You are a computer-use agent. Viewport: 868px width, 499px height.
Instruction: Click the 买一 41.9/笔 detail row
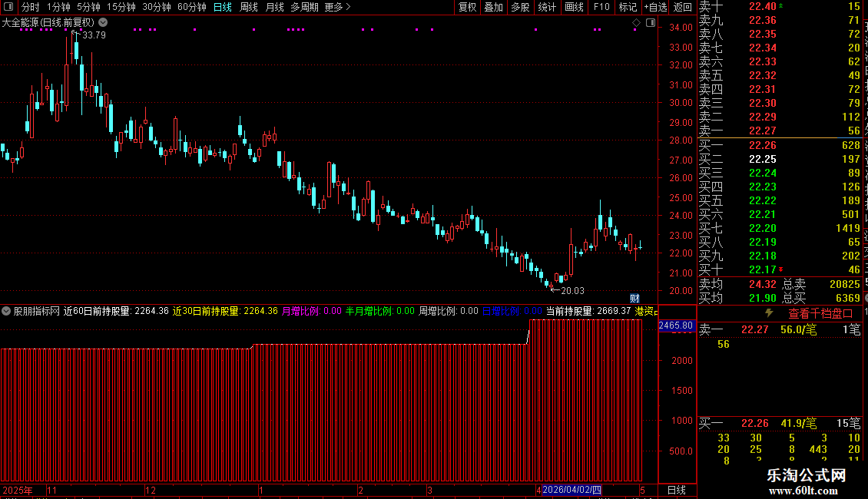pyautogui.click(x=780, y=424)
